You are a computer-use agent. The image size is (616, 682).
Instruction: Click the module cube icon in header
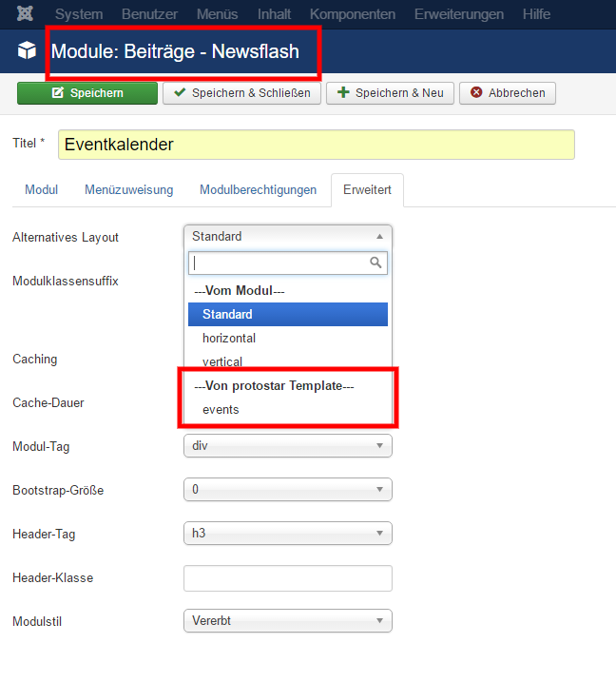pos(27,51)
